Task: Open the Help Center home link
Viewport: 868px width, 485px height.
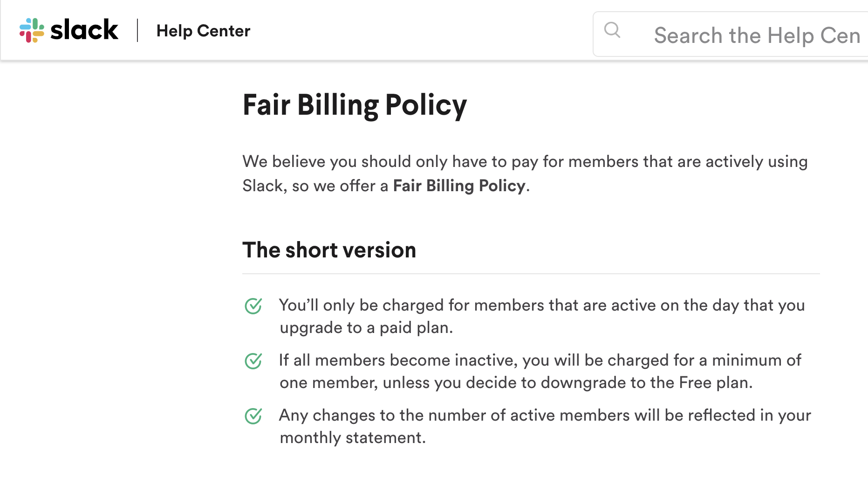Action: (x=203, y=31)
